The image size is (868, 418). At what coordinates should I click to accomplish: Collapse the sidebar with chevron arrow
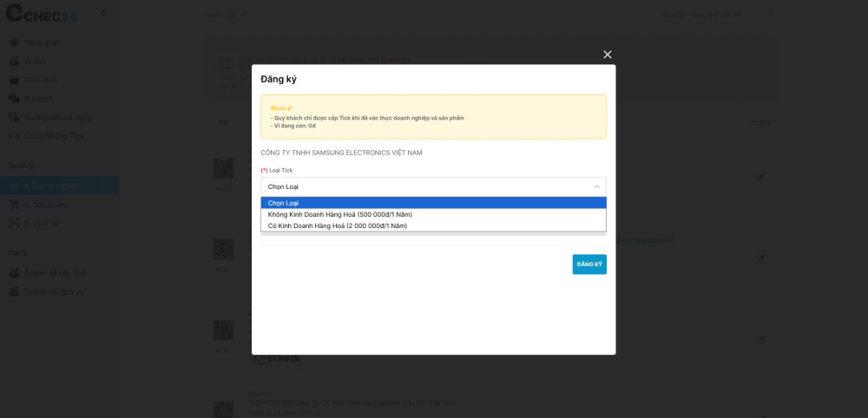pos(102,13)
